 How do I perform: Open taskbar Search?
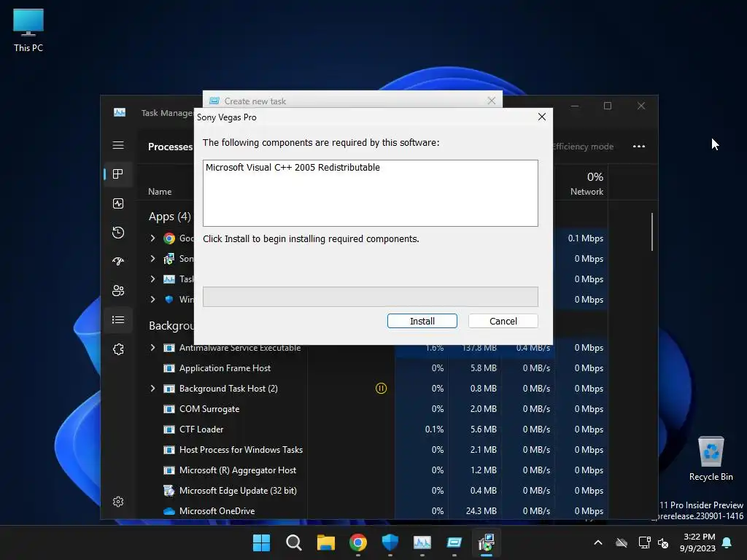[294, 542]
